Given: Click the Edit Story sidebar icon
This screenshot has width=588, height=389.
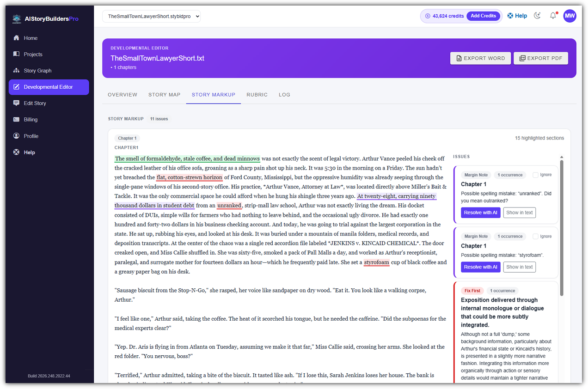Looking at the screenshot, I should pyautogui.click(x=17, y=103).
